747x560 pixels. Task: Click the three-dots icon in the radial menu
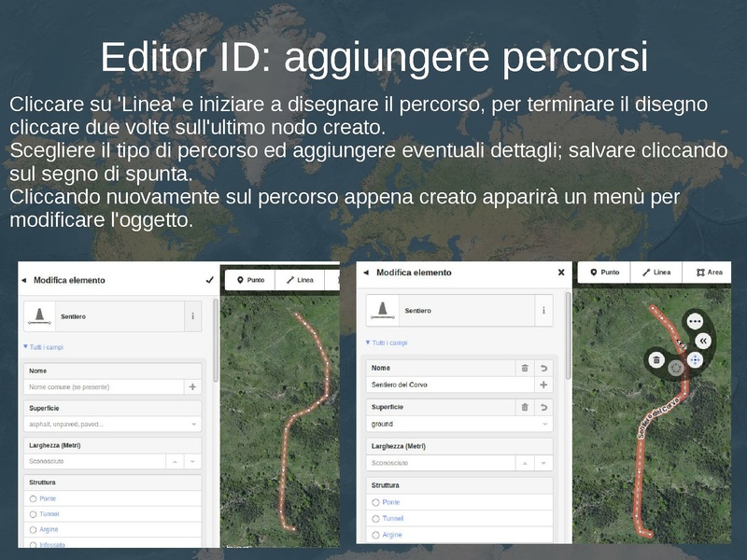click(695, 320)
